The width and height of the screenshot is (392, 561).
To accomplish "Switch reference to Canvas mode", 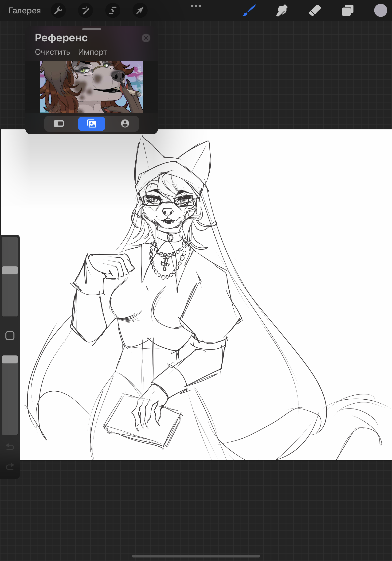I will tap(59, 124).
